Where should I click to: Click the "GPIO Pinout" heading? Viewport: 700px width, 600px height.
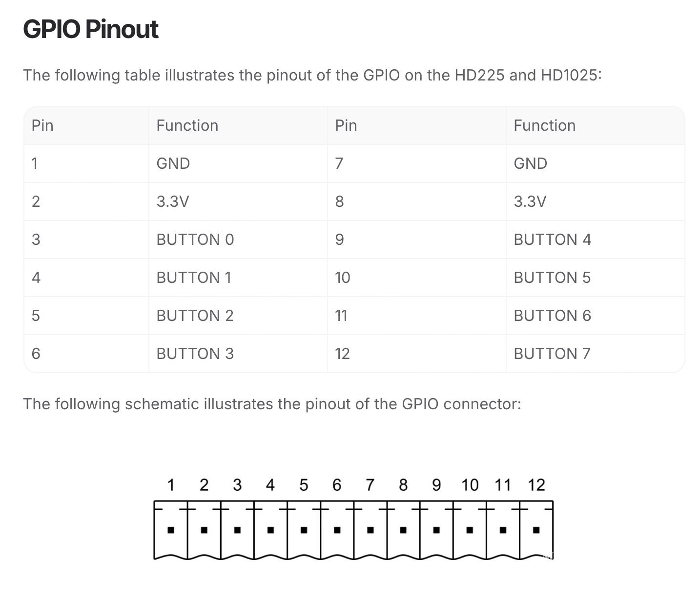click(91, 29)
